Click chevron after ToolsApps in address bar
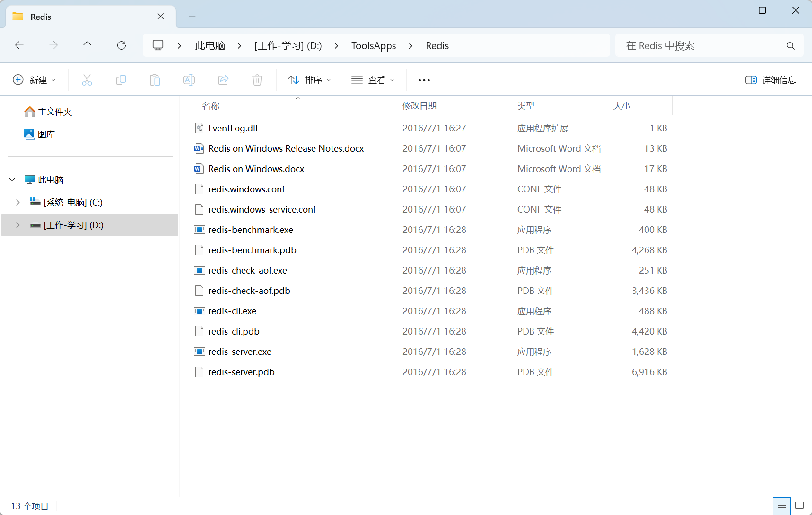This screenshot has width=812, height=515. pos(410,46)
